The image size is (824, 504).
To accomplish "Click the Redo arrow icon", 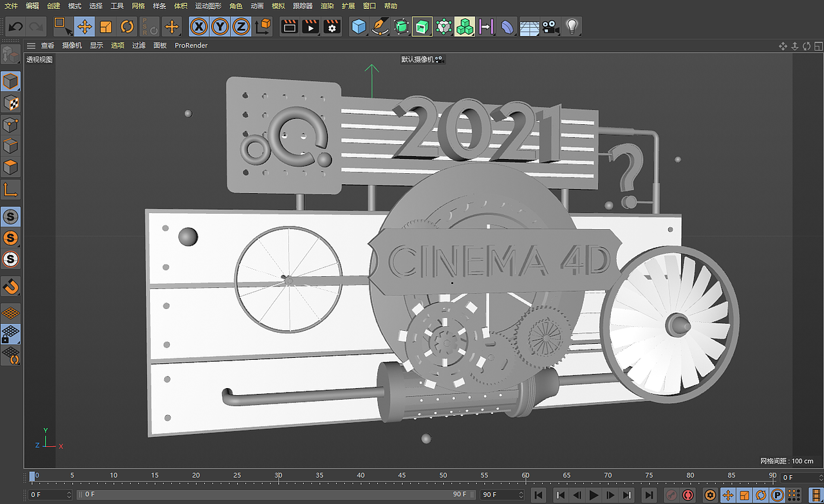I will coord(36,27).
